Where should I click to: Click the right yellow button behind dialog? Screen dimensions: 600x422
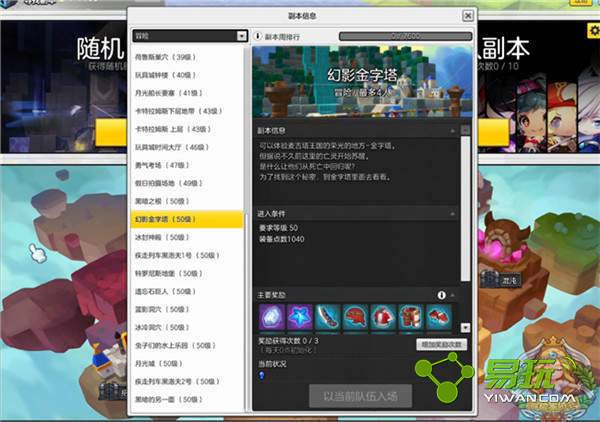493,132
